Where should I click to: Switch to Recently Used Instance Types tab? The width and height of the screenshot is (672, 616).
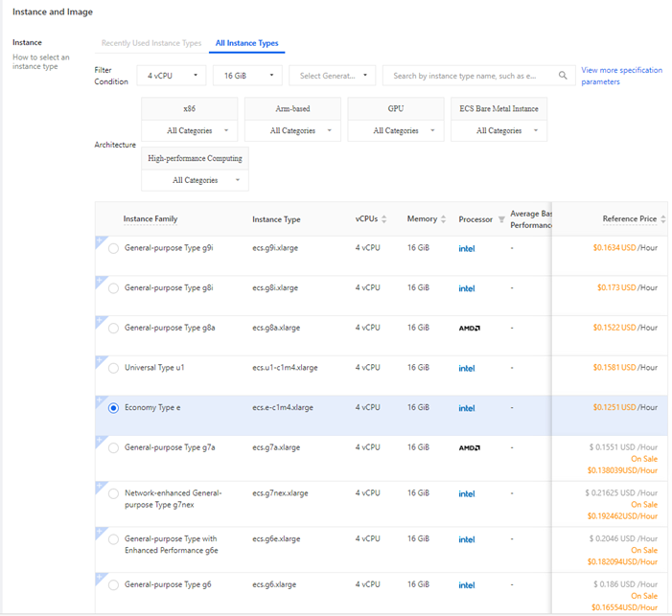pos(151,43)
